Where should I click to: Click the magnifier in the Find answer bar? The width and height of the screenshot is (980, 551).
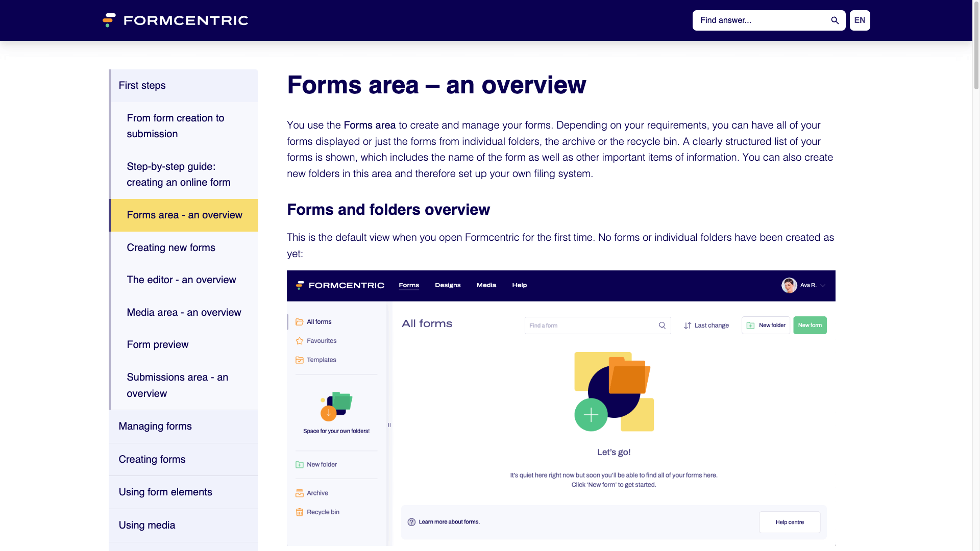tap(835, 20)
